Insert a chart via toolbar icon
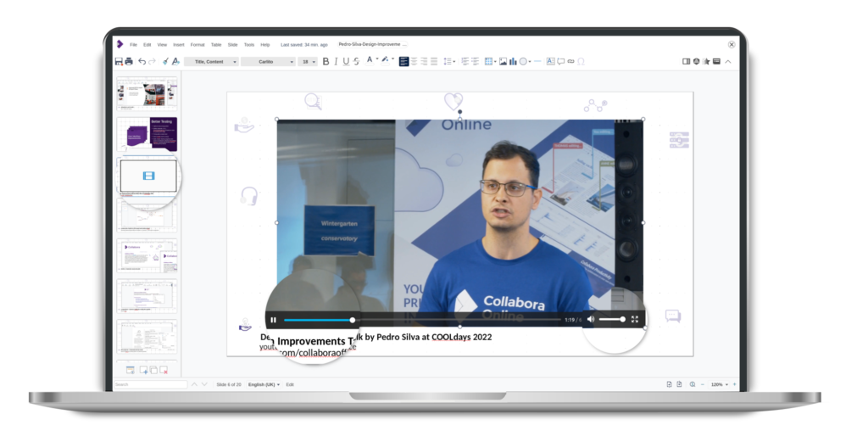Image resolution: width=868 pixels, height=442 pixels. pos(513,61)
